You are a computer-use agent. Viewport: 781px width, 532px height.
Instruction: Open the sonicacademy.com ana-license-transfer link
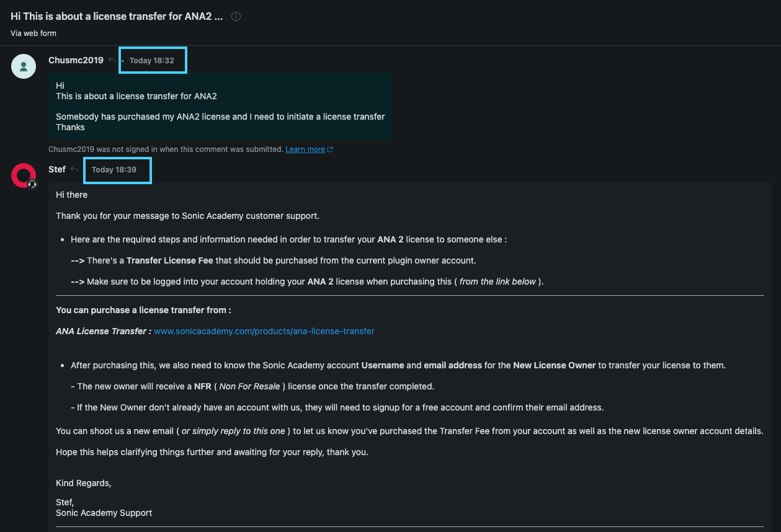(264, 331)
